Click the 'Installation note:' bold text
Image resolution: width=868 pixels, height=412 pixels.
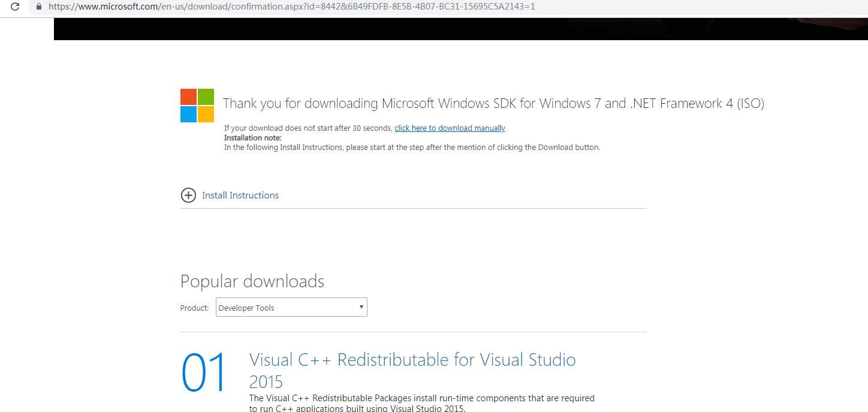(x=252, y=138)
